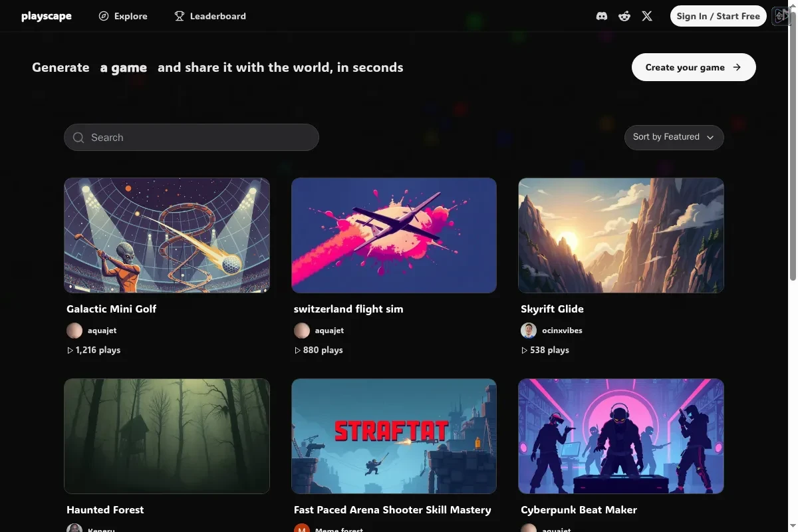Open the Haunted Forest game thumbnail
This screenshot has width=798, height=532.
[x=167, y=436]
